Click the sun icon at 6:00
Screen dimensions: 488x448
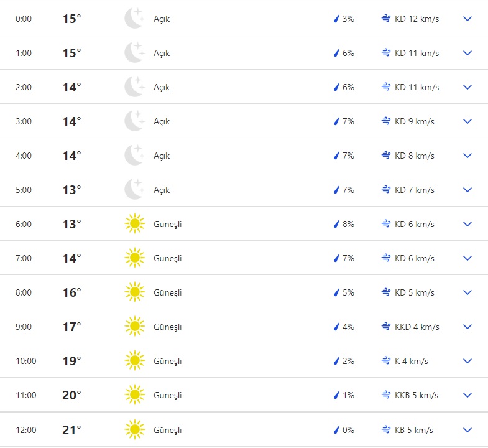pyautogui.click(x=134, y=224)
